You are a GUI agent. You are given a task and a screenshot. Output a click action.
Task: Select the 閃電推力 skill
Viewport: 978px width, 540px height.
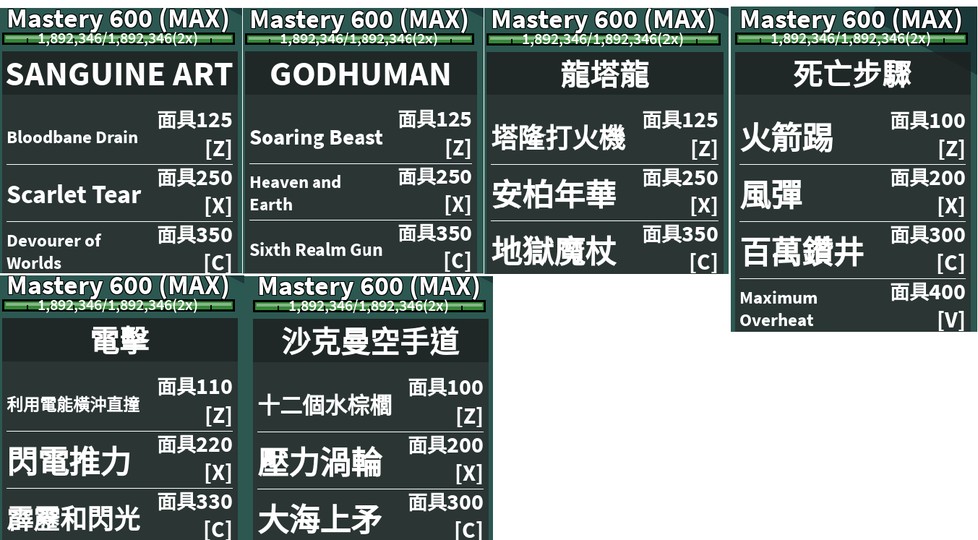click(x=69, y=461)
